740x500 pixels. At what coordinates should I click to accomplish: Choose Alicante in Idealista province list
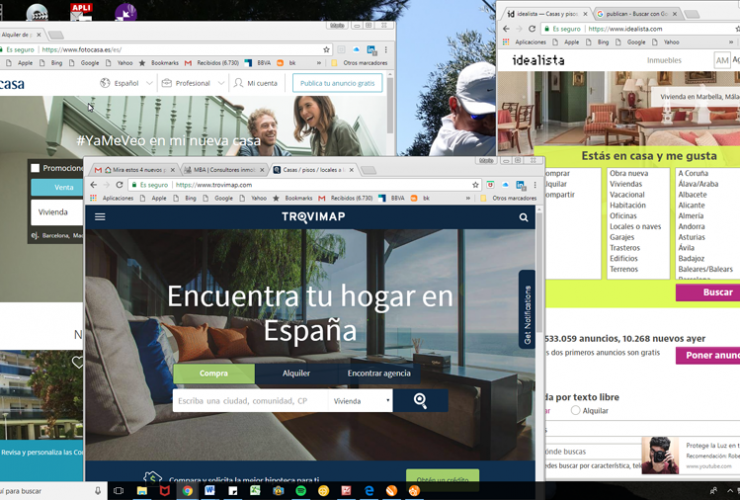(691, 205)
